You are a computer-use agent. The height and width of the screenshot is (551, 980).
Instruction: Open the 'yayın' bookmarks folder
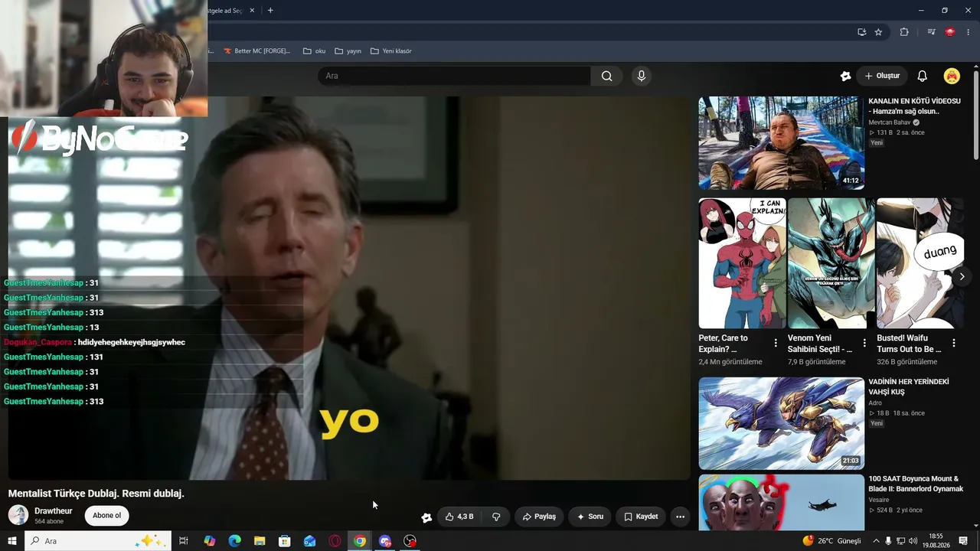348,51
